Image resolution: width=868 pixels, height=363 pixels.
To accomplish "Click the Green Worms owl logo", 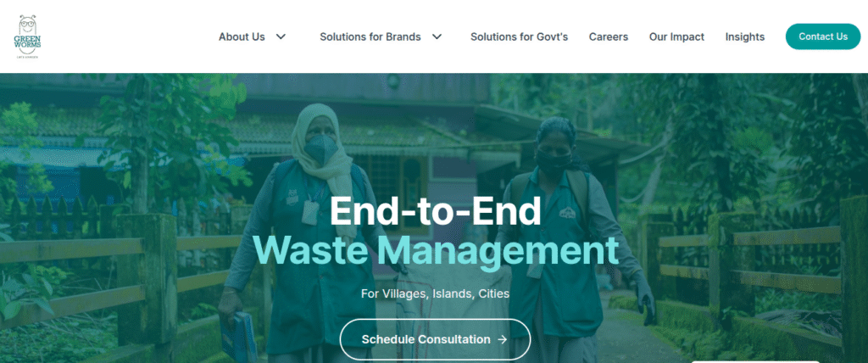I will pyautogui.click(x=27, y=37).
